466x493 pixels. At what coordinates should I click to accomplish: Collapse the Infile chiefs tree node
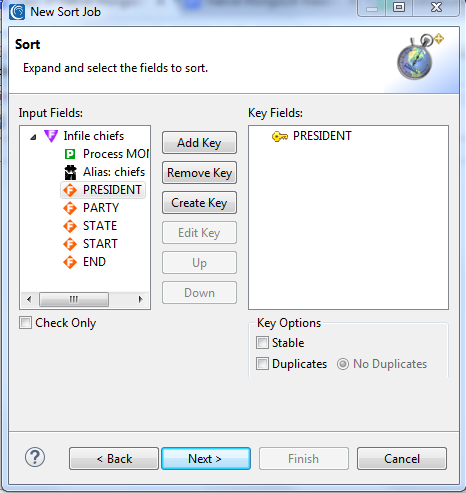[x=33, y=137]
